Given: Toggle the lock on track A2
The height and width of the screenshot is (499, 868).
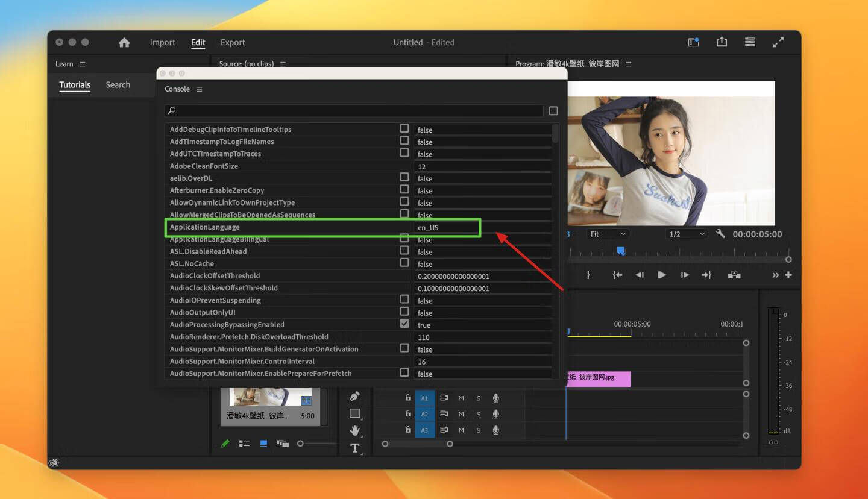Looking at the screenshot, I should coord(408,414).
